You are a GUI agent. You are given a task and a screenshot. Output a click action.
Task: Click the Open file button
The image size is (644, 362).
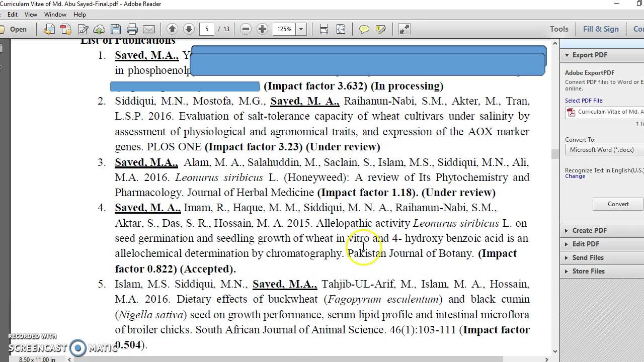coord(14,29)
